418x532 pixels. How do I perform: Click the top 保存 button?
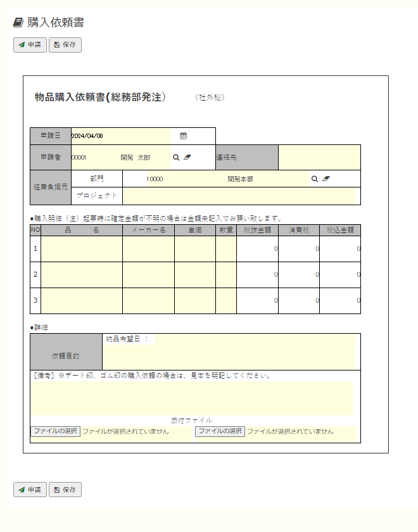(x=65, y=45)
